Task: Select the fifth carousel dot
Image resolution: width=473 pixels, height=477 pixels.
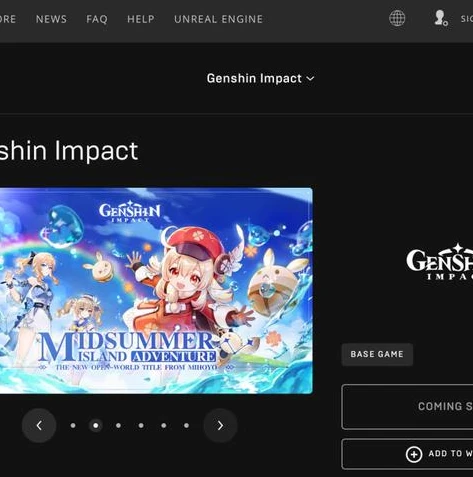Action: click(x=164, y=425)
